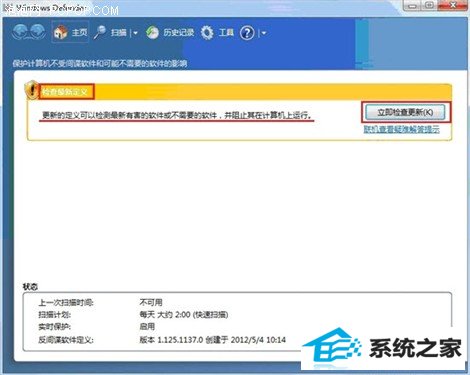Open 历史记录 history tab

[x=178, y=33]
